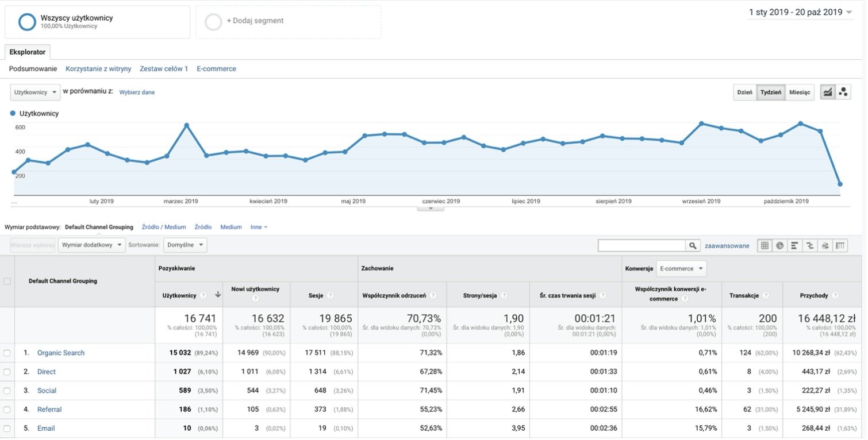Open the Użytkownicy metric dropdown
This screenshot has height=440, width=868.
point(35,92)
